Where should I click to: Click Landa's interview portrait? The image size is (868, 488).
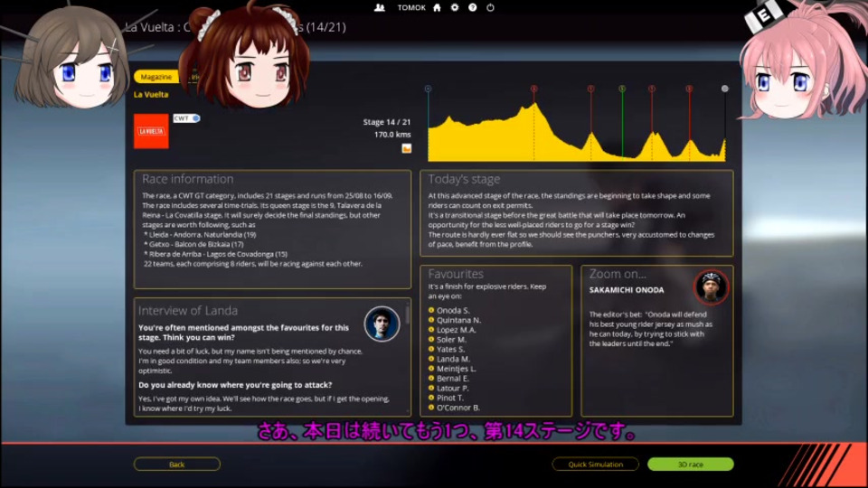click(x=382, y=324)
